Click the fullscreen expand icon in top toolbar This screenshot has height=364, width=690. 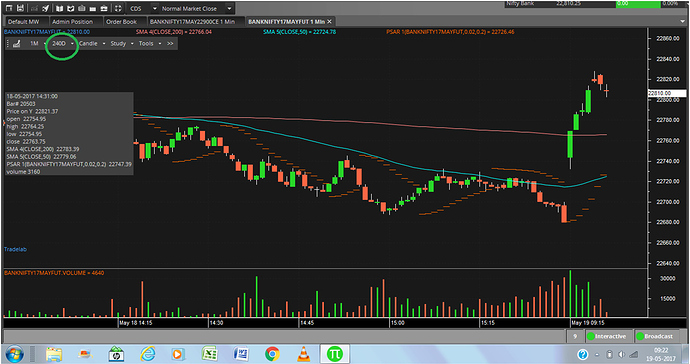coord(118,8)
